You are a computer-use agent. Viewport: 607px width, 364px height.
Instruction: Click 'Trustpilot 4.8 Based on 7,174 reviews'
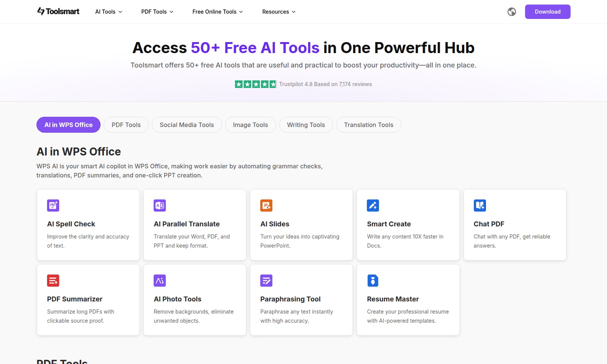(326, 84)
